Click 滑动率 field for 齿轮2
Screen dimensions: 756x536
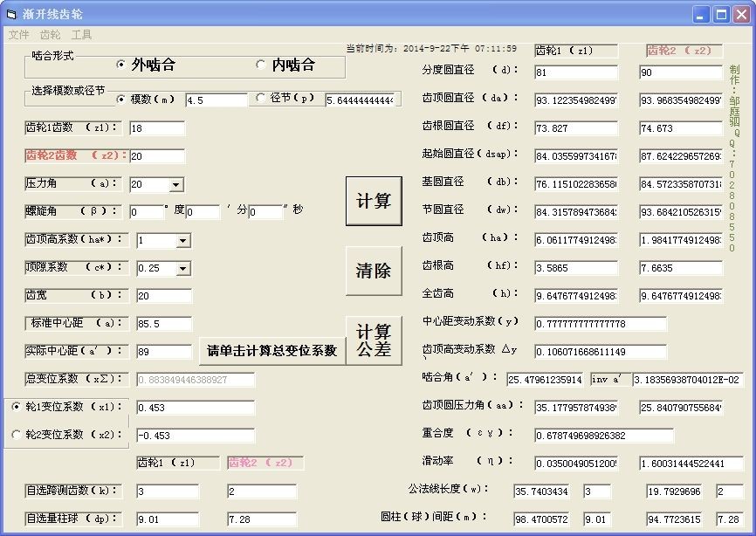(691, 464)
